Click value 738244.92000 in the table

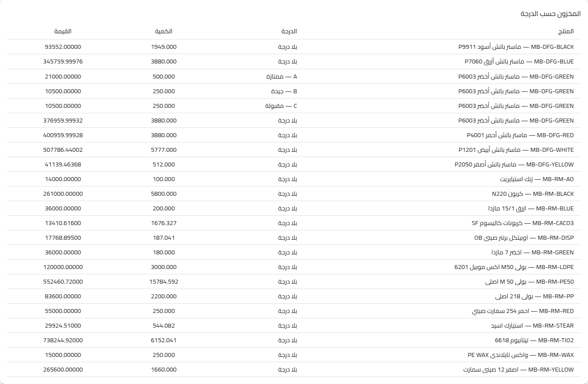pos(63,340)
